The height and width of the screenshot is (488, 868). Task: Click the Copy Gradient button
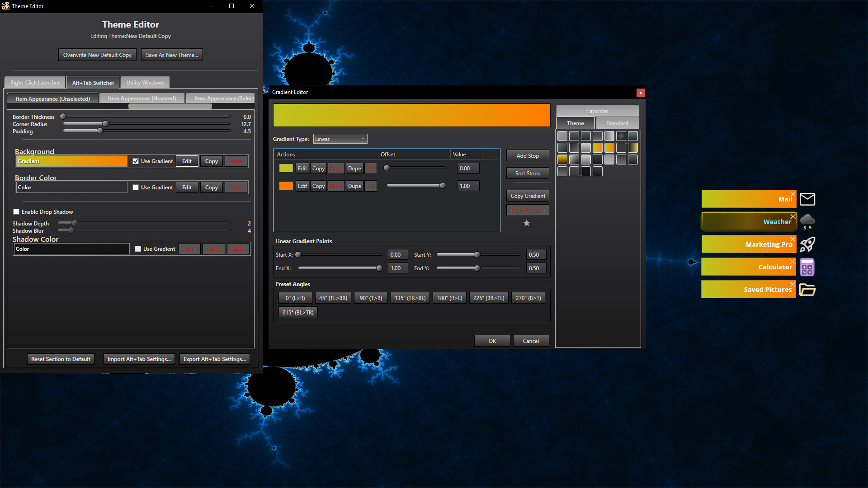click(x=527, y=196)
